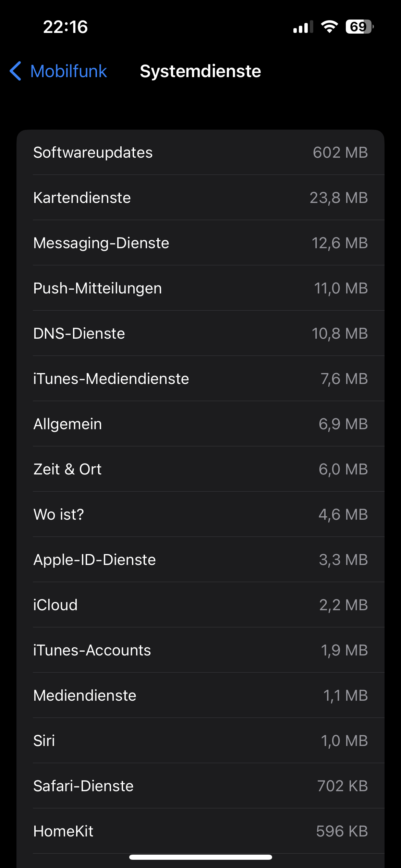Tap the DNS-Dienste entry
The width and height of the screenshot is (401, 868).
coord(200,333)
